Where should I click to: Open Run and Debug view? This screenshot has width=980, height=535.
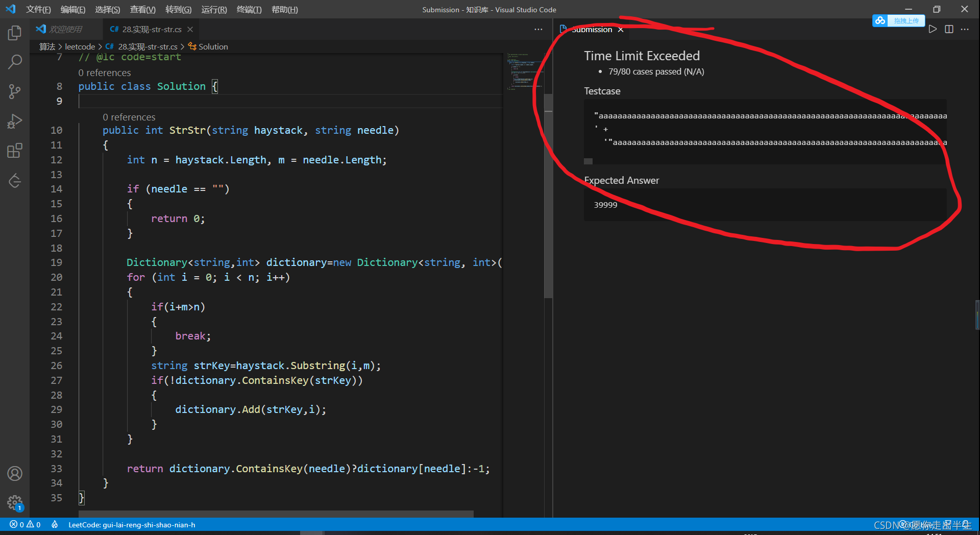(15, 121)
